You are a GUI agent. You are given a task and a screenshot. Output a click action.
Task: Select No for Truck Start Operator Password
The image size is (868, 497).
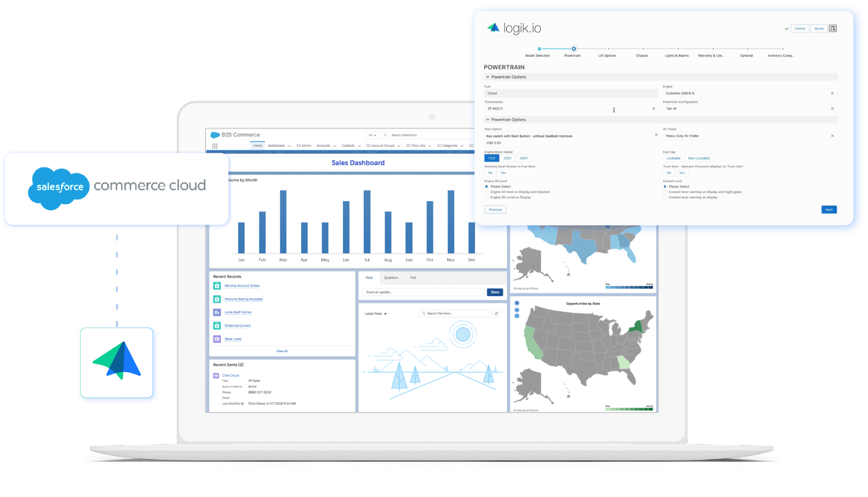pos(669,173)
